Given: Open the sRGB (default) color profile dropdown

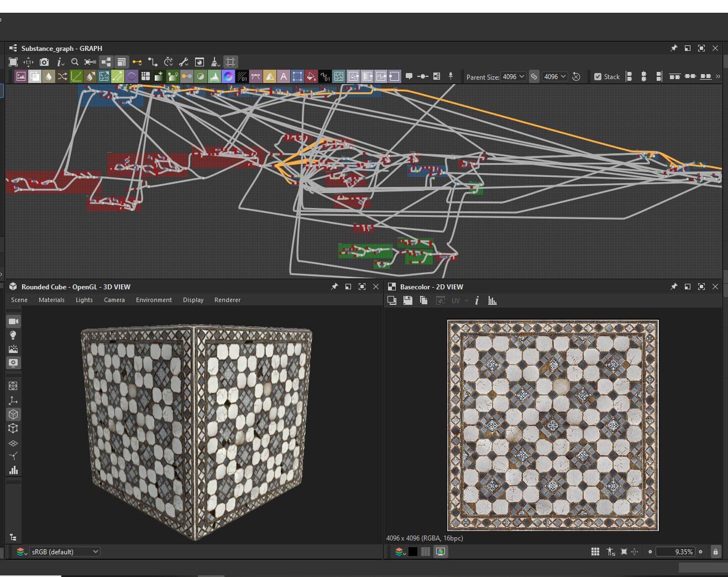Looking at the screenshot, I should [65, 552].
